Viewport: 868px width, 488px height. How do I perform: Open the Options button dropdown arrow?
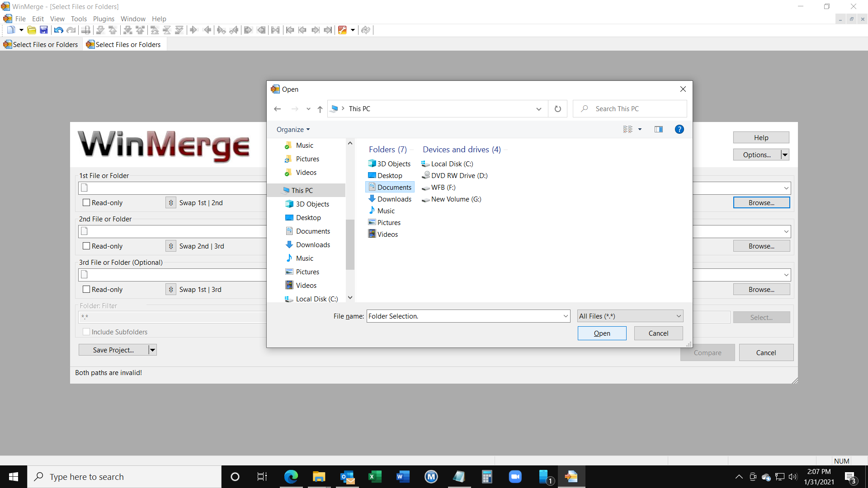786,155
